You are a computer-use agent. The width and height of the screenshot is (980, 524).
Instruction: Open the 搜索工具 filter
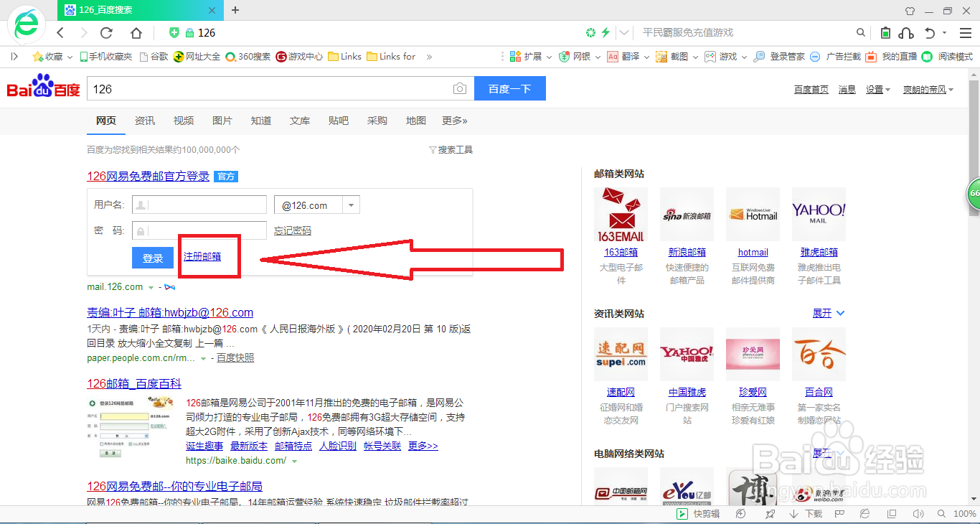[451, 150]
